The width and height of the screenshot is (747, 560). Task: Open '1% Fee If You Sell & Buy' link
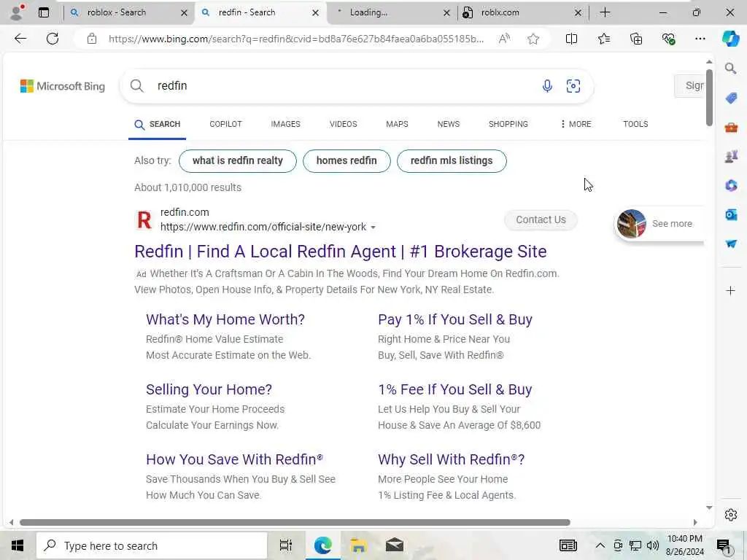[x=454, y=389]
